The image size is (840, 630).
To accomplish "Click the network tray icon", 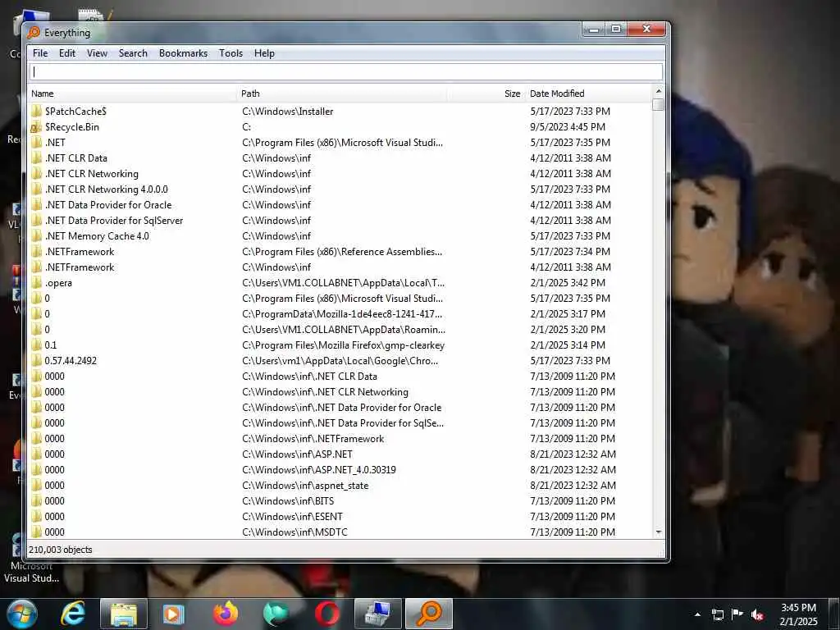I will [717, 614].
